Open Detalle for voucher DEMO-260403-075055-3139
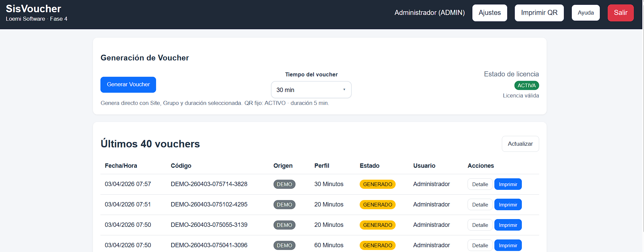This screenshot has width=644, height=252. [480, 225]
